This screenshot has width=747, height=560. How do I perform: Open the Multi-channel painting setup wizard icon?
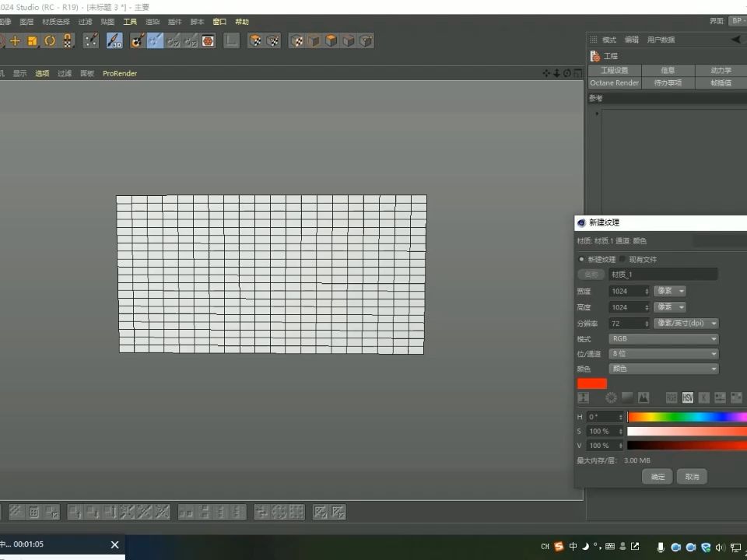[208, 40]
